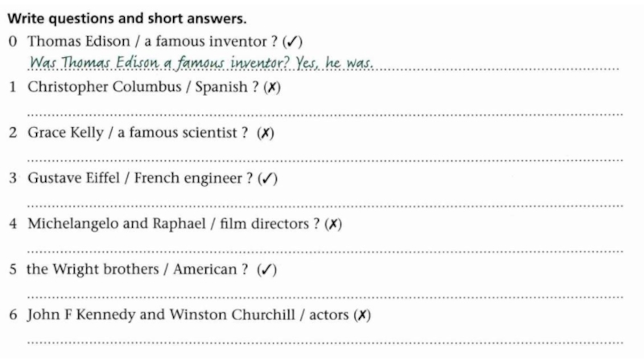Click the check mark after Thomas Edison prompt
The width and height of the screenshot is (644, 362).
click(x=294, y=42)
